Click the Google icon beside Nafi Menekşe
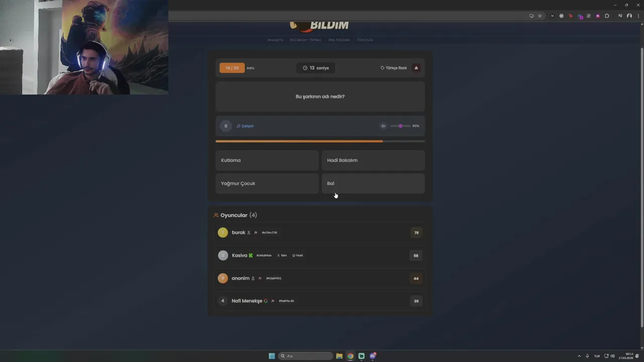 (266, 301)
